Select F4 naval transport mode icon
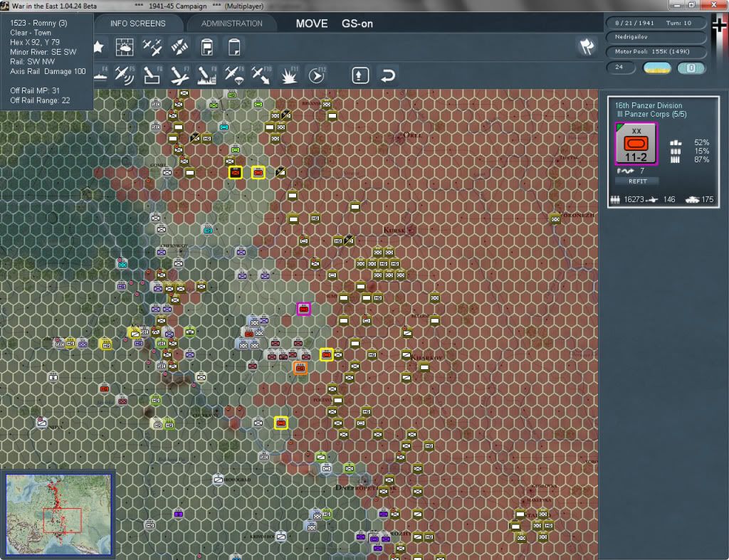 (x=100, y=75)
